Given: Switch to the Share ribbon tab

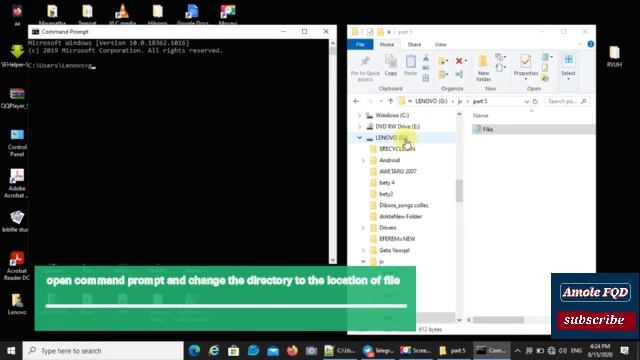Looking at the screenshot, I should tap(414, 44).
